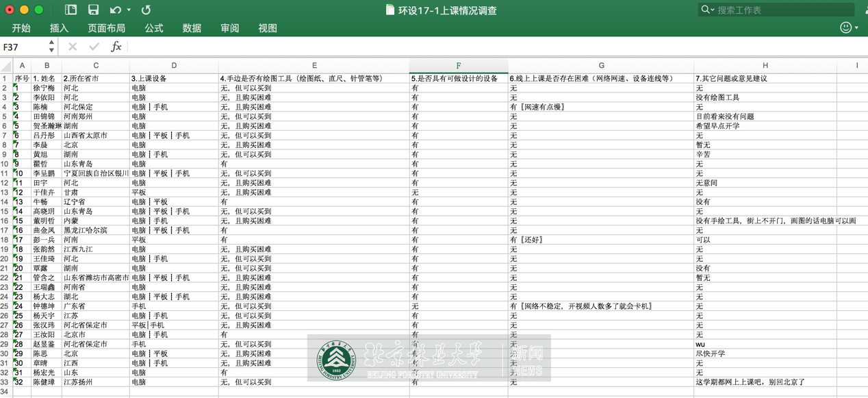Click the smiley feedback icon
Viewport: 868px width, 398px height.
pyautogui.click(x=846, y=28)
